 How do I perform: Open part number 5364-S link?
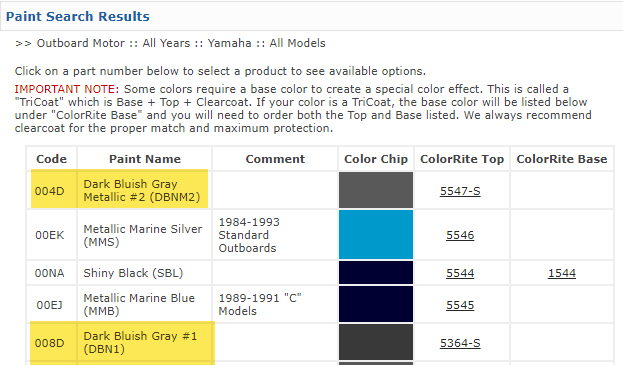[x=460, y=343]
